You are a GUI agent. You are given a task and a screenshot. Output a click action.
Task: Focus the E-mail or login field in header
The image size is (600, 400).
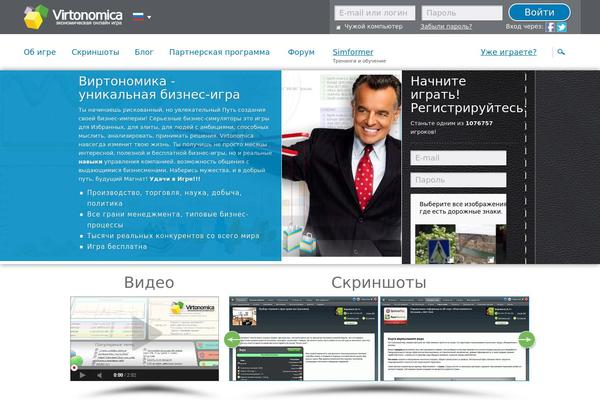(375, 13)
